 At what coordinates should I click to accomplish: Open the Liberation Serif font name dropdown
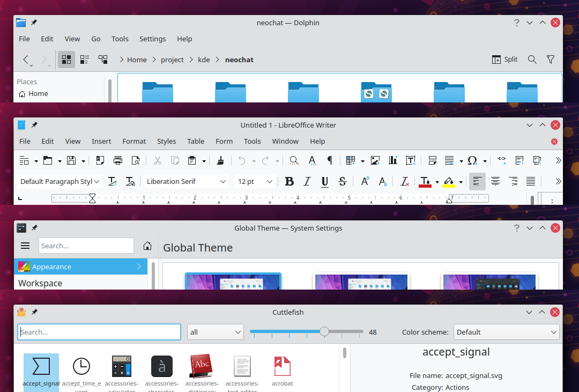click(223, 182)
